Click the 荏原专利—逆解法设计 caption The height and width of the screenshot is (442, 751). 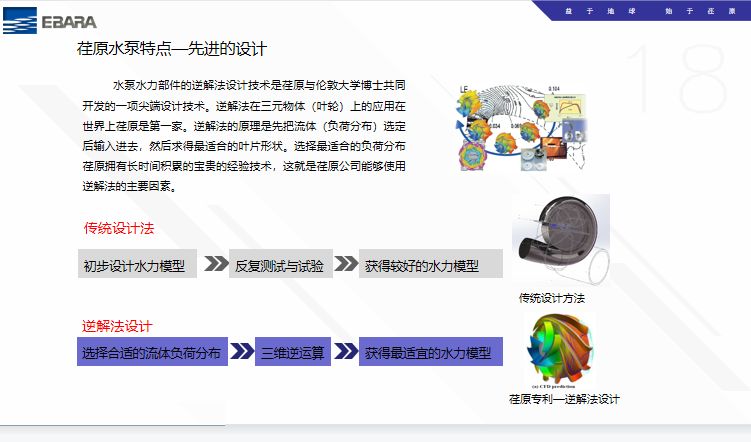(564, 399)
